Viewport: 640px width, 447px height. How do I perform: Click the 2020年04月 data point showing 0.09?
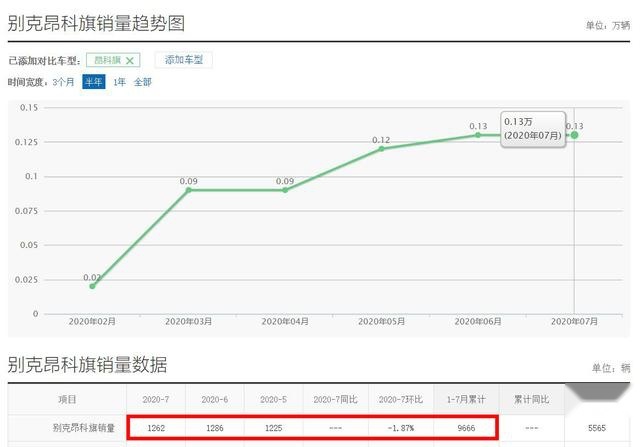pos(285,190)
